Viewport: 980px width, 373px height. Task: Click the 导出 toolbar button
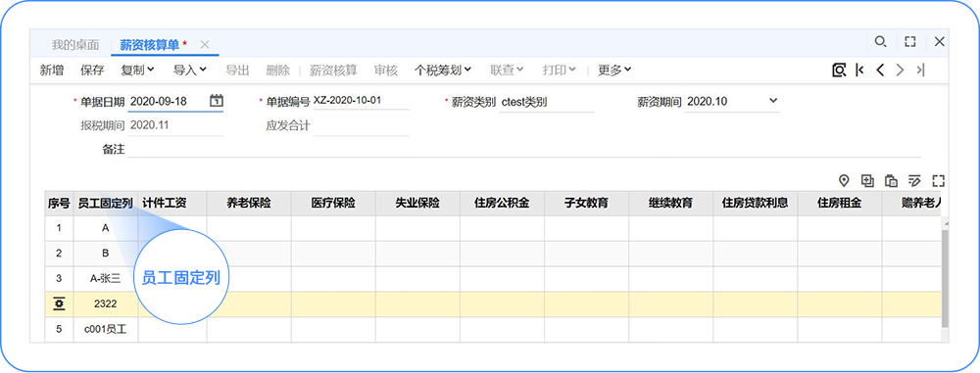pos(237,70)
